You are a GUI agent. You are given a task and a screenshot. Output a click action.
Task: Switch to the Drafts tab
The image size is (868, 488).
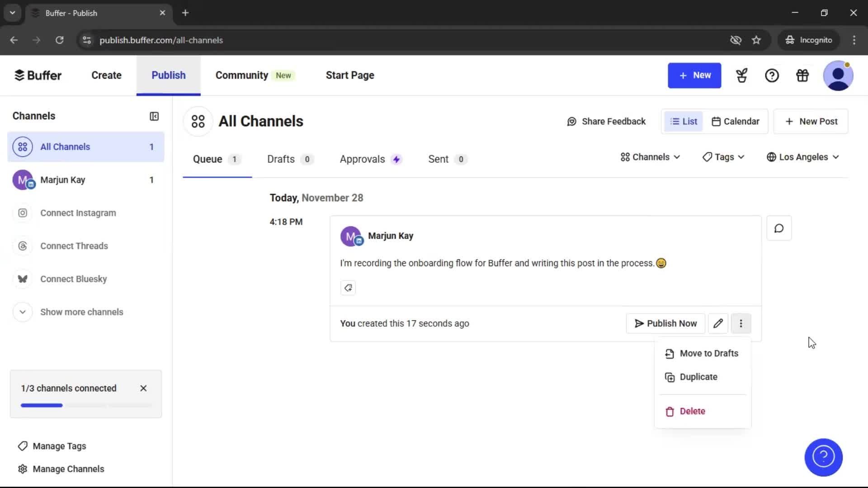coord(280,159)
